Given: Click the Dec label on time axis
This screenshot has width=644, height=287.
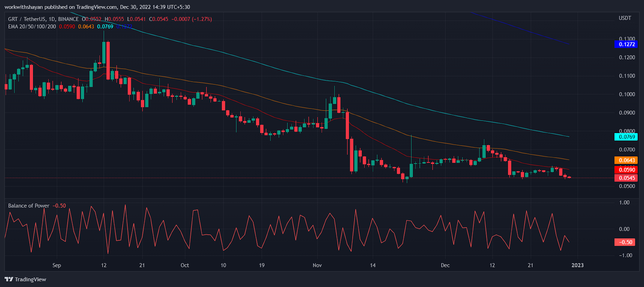Looking at the screenshot, I should pyautogui.click(x=445, y=265).
